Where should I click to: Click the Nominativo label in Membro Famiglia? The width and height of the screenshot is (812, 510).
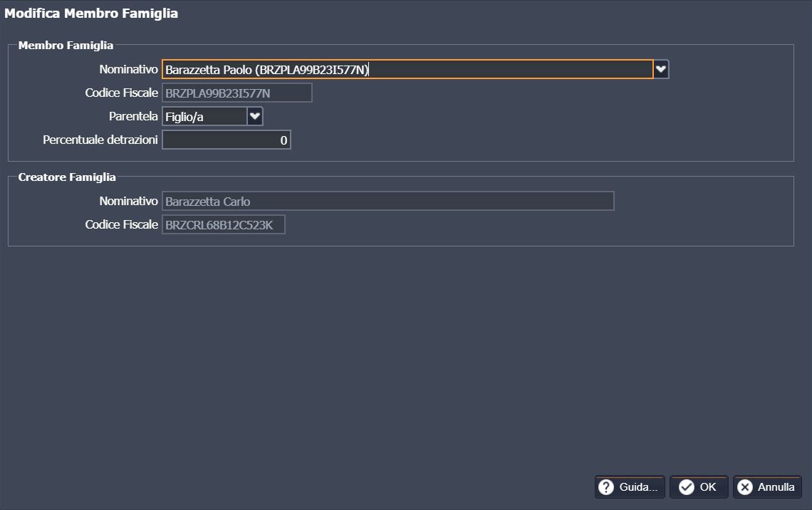coord(128,69)
